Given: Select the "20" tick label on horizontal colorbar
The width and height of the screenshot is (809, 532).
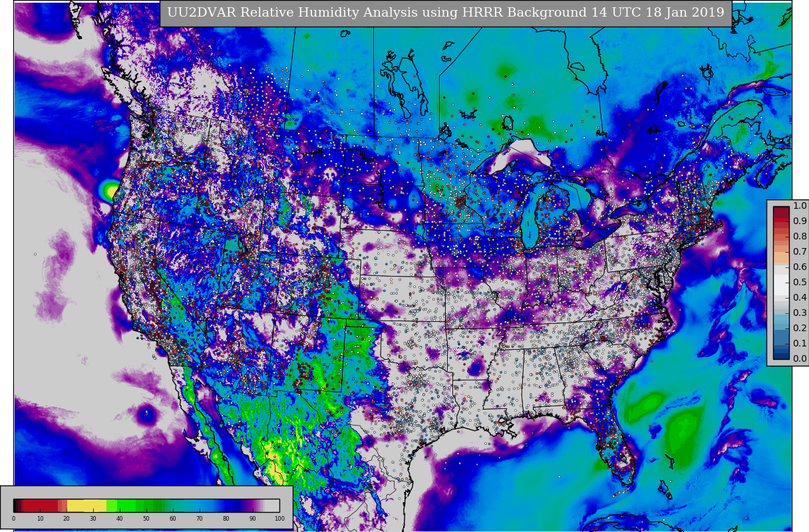Looking at the screenshot, I should 67,519.
